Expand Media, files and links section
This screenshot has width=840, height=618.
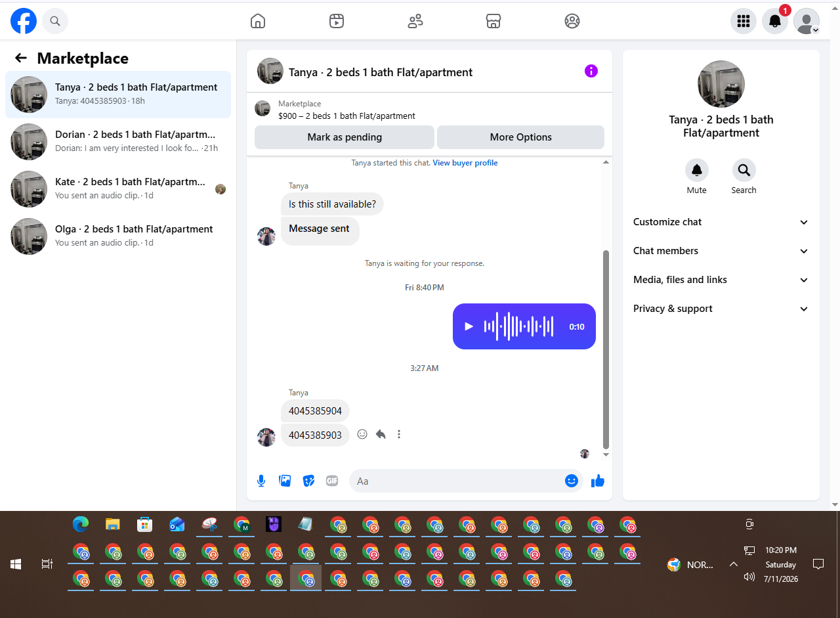721,280
